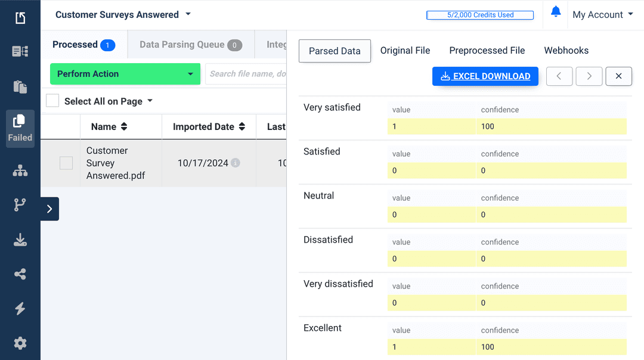Image resolution: width=644 pixels, height=360 pixels.
Task: Open the downloads section in sidebar
Action: click(20, 240)
